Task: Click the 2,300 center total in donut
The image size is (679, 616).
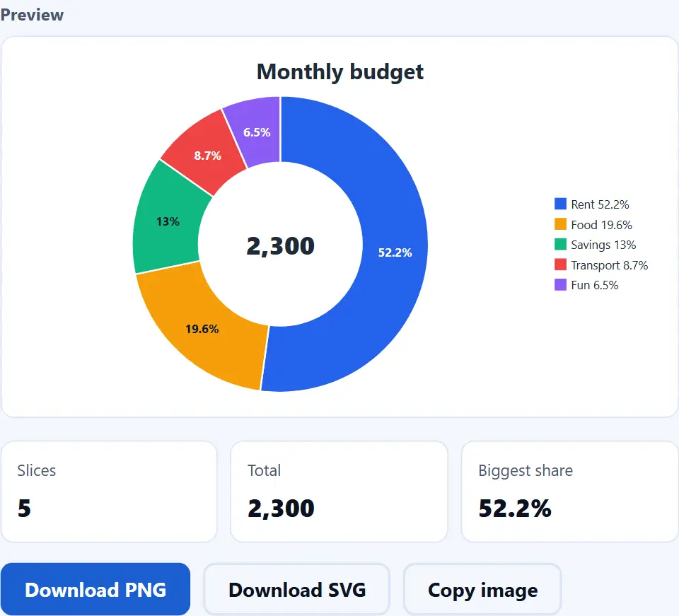Action: [280, 246]
